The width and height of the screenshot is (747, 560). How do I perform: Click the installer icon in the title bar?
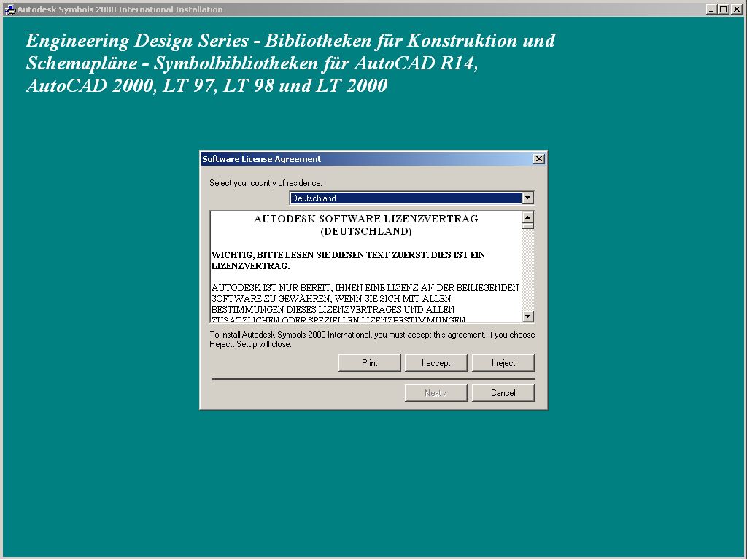pos(9,9)
